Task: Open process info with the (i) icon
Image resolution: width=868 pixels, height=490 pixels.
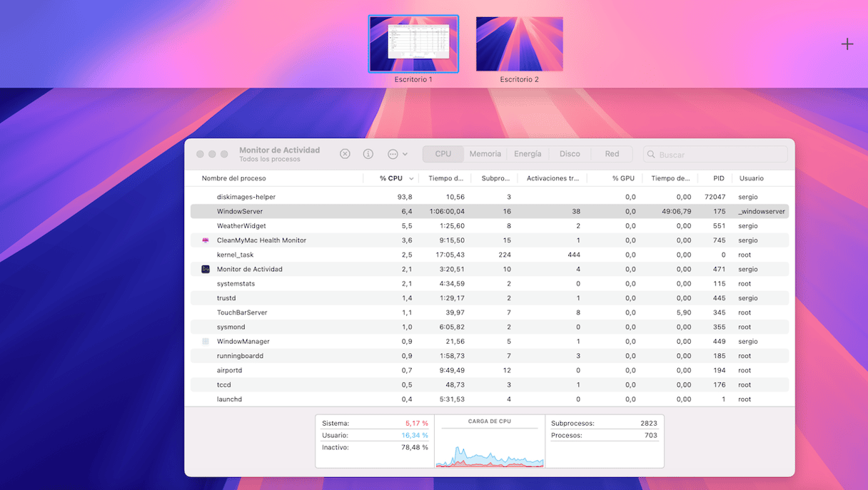Action: click(368, 154)
